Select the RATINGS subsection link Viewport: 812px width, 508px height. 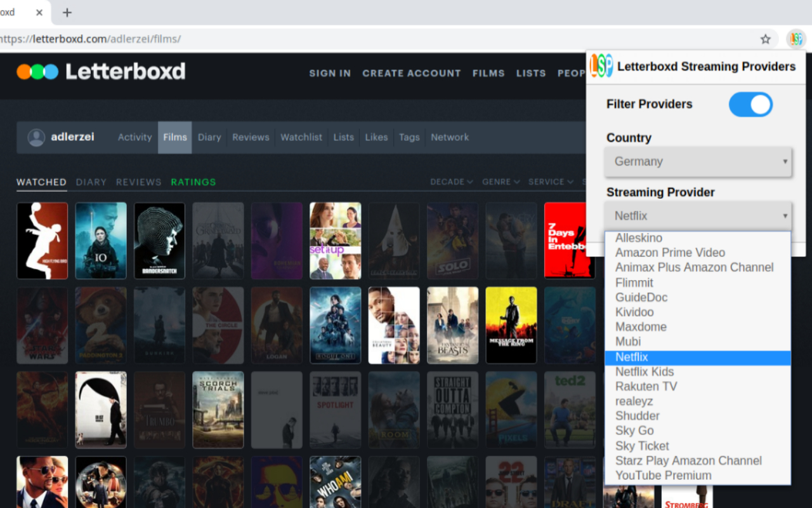(x=193, y=182)
